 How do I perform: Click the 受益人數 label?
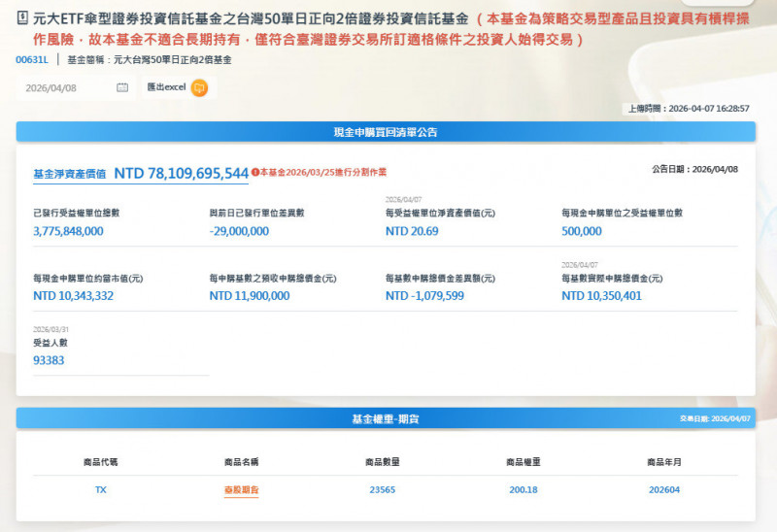pyautogui.click(x=51, y=343)
